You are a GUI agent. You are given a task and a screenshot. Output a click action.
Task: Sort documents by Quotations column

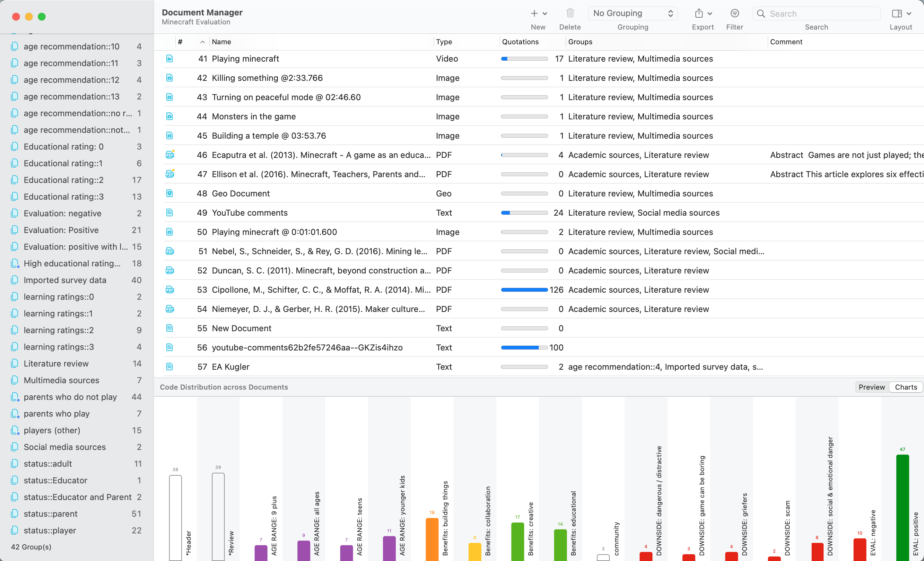pyautogui.click(x=520, y=42)
